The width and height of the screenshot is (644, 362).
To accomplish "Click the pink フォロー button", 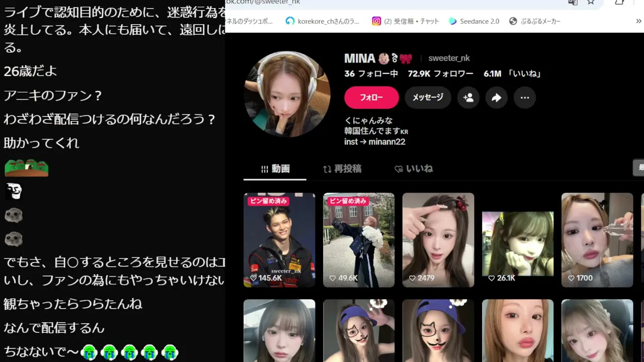I will coord(371,98).
